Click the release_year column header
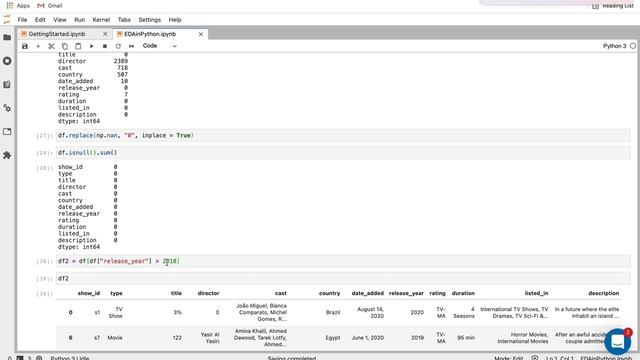 coord(406,293)
